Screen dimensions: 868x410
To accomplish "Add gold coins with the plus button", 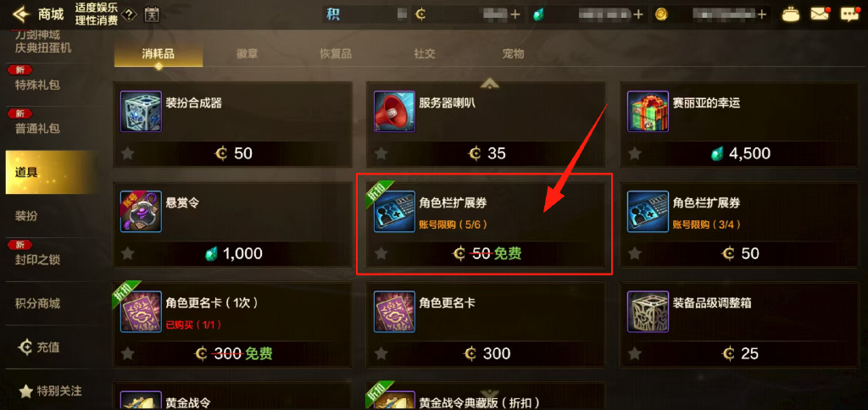I will tap(764, 14).
